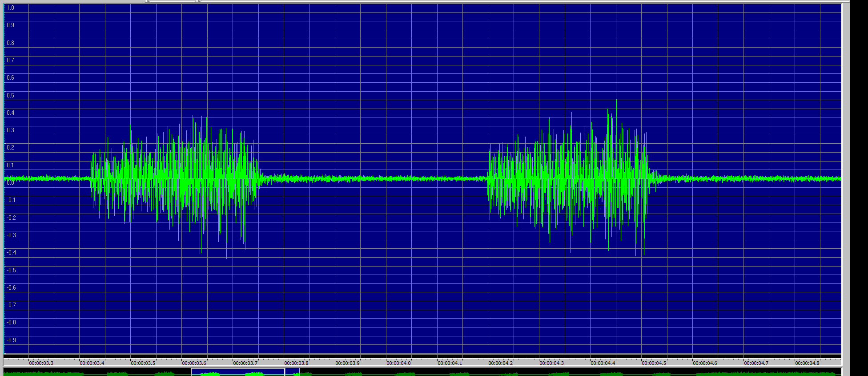Click the 00:00:03.3 mark on time ruler

[41, 363]
